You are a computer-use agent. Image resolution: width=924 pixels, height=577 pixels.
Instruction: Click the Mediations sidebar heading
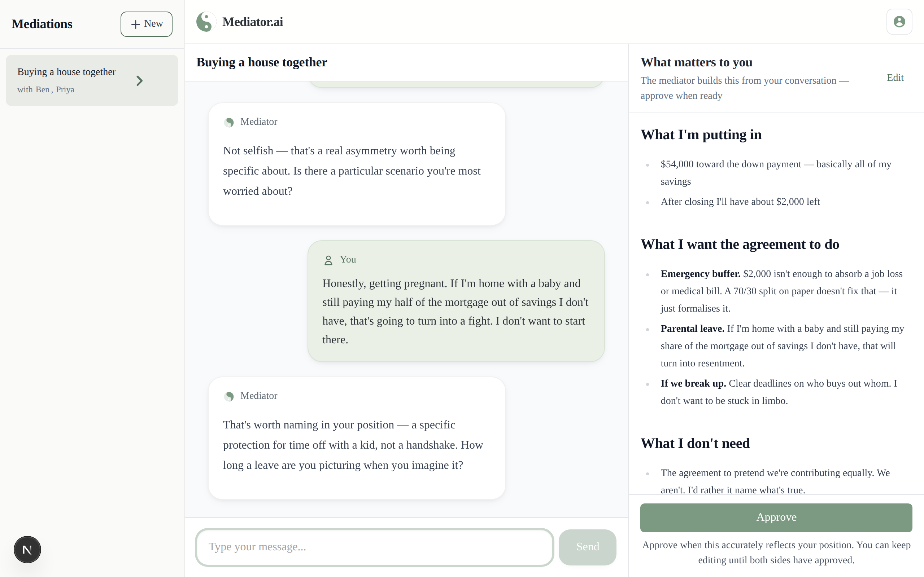pos(42,24)
